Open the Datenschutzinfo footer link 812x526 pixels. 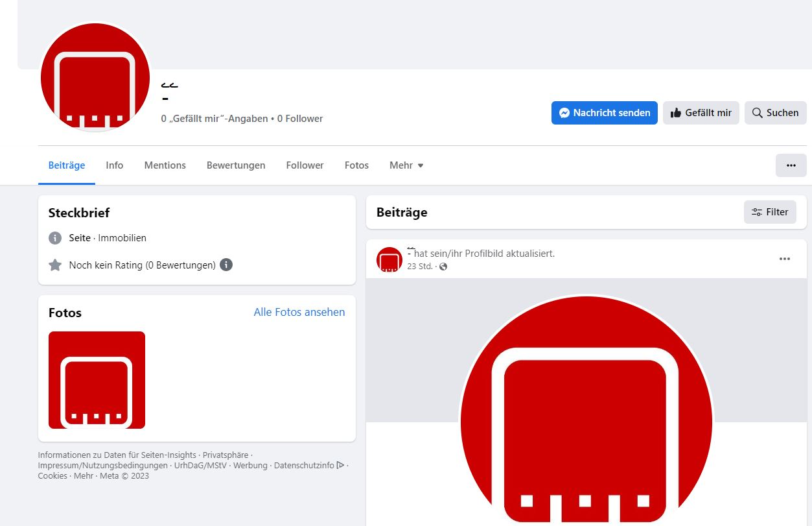coord(304,466)
